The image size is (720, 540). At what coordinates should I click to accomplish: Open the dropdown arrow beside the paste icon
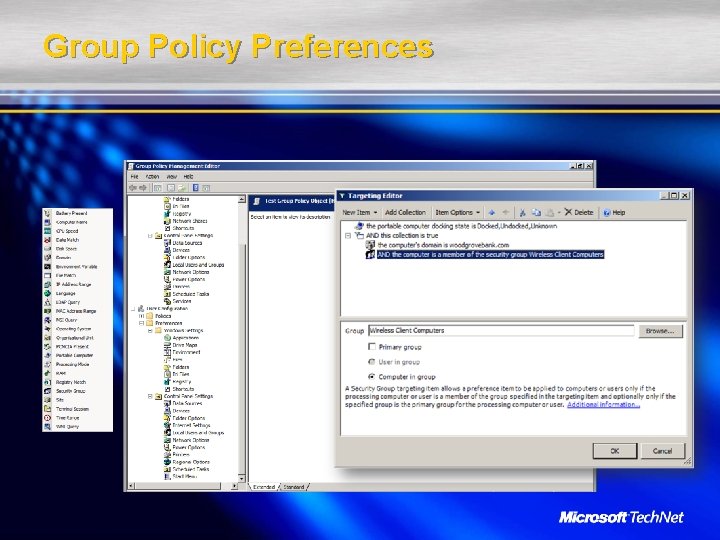click(559, 212)
